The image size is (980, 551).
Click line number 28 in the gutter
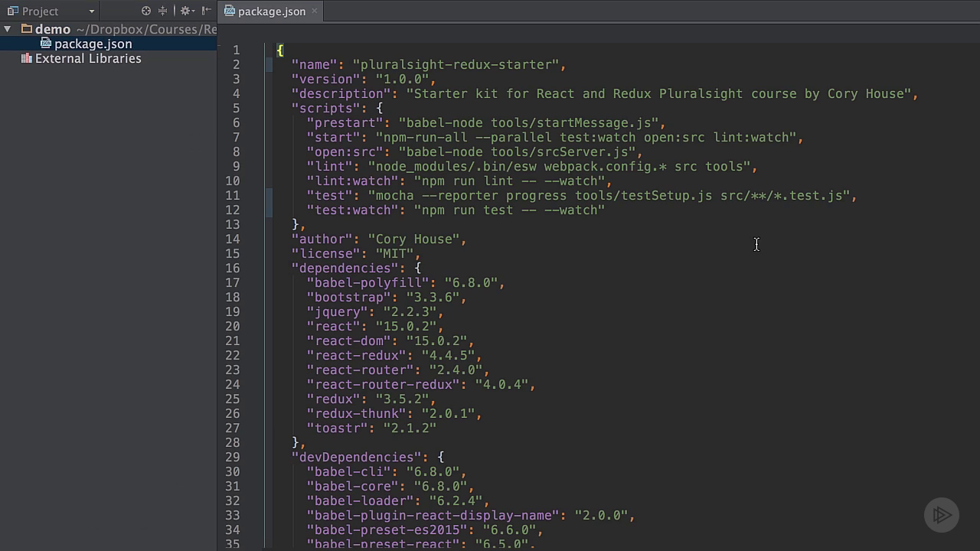pos(232,442)
